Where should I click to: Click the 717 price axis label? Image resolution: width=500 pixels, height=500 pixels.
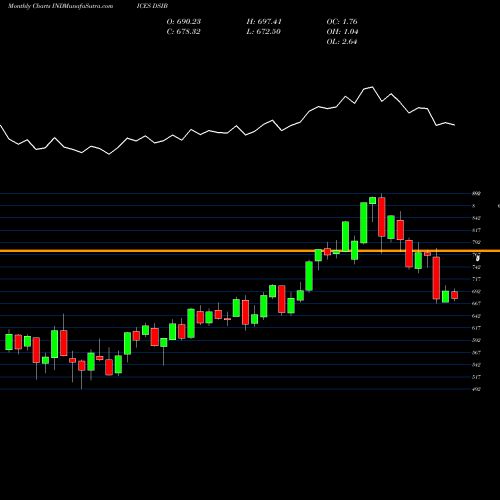point(476,279)
